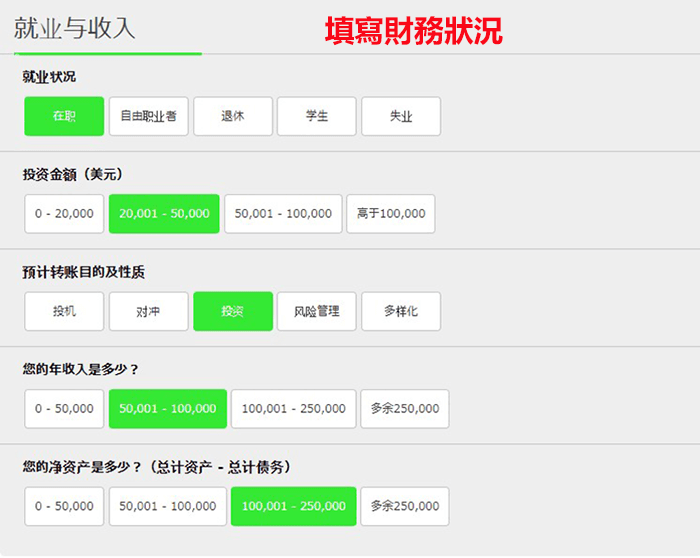Pick 学生 under 就业状况
Viewport: 700px width, 558px height.
click(x=316, y=116)
